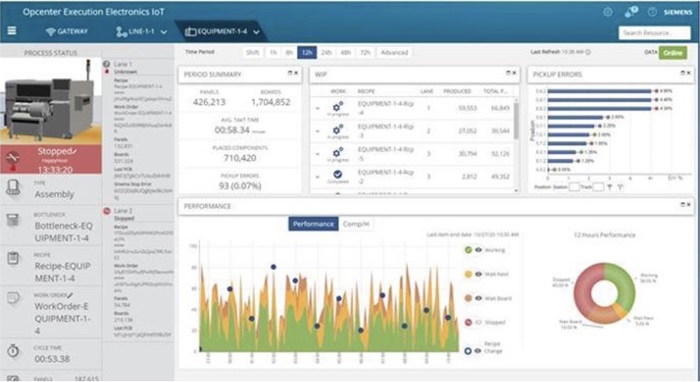Click the Recipe clipboard icon
This screenshot has height=382, width=700.
pos(13,258)
